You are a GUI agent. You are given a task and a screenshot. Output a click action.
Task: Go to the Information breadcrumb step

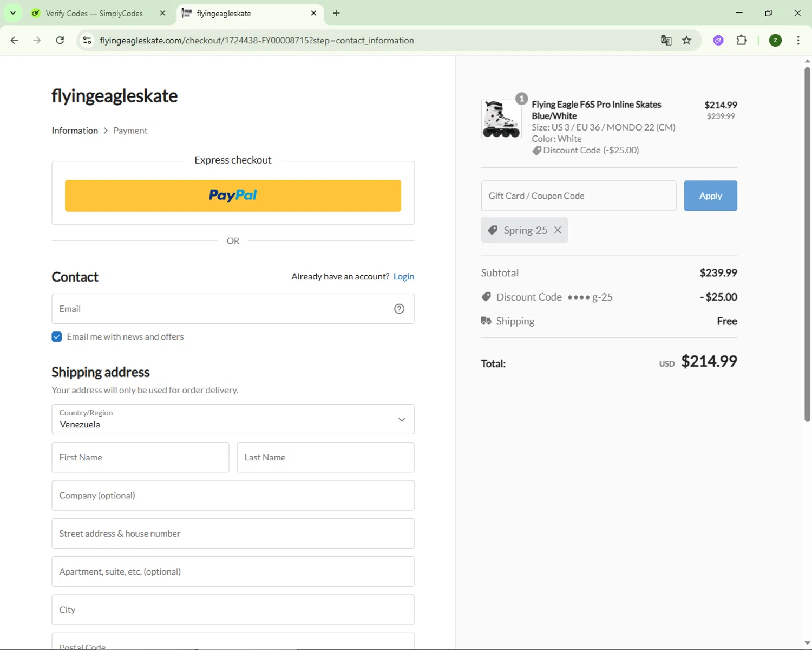pyautogui.click(x=75, y=131)
